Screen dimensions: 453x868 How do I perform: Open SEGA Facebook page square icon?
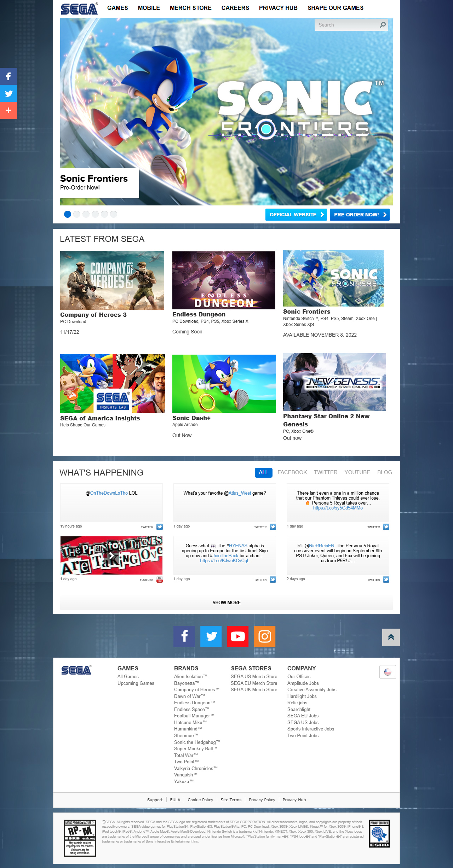click(184, 636)
